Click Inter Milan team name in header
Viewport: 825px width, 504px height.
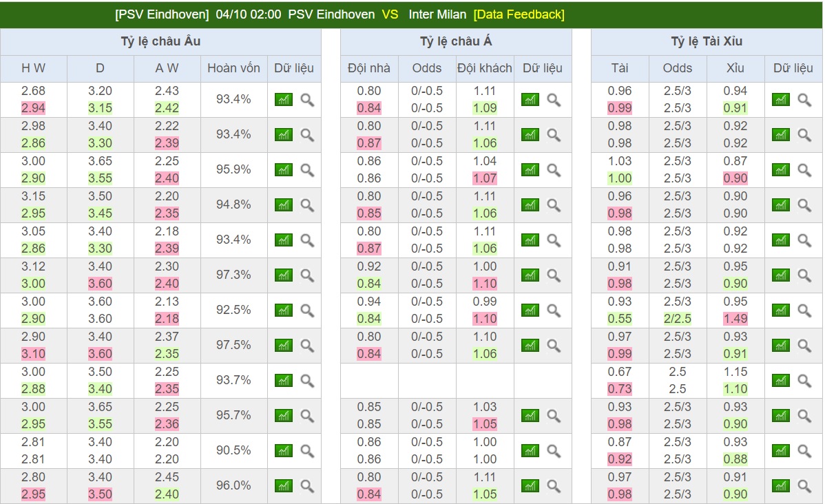(x=437, y=14)
